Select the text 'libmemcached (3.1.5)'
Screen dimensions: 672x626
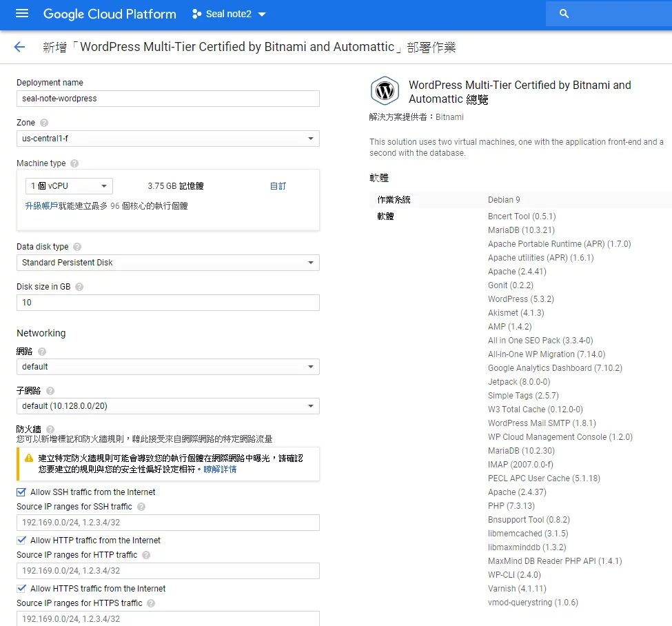(528, 534)
